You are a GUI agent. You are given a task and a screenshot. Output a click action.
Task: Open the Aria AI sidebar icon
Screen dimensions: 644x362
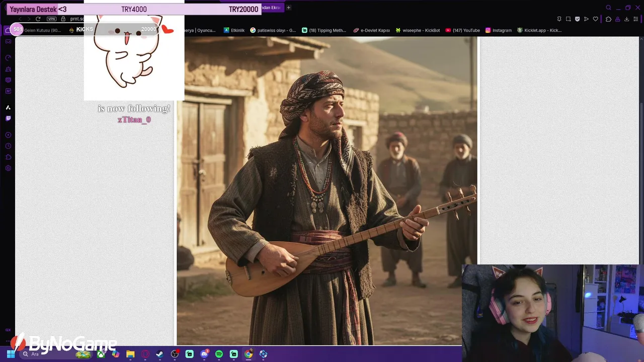coord(8,108)
